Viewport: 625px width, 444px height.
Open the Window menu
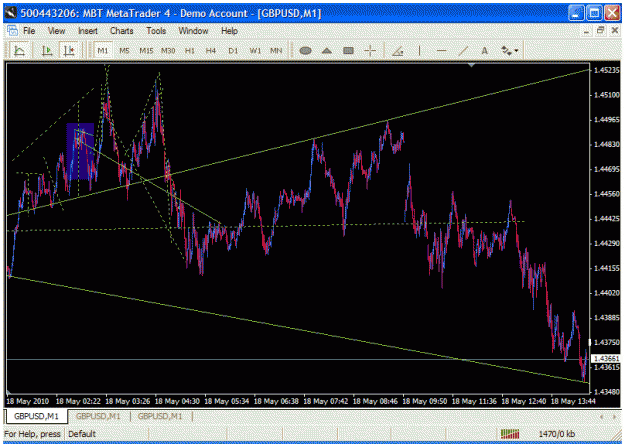coord(193,31)
